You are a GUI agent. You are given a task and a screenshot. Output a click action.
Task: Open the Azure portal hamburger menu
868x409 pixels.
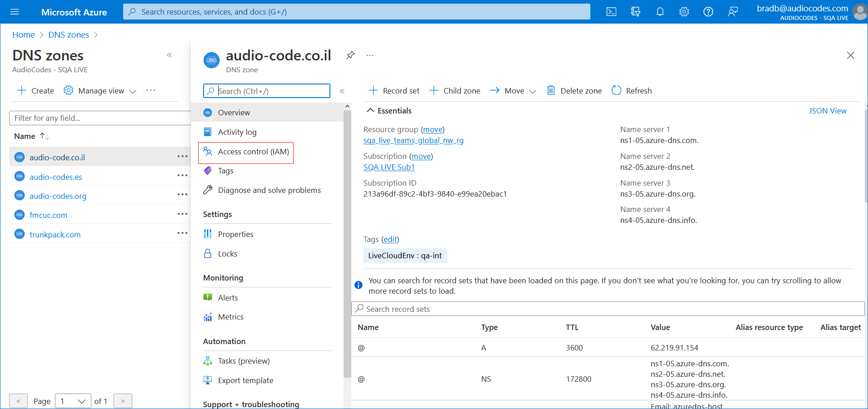pos(15,12)
